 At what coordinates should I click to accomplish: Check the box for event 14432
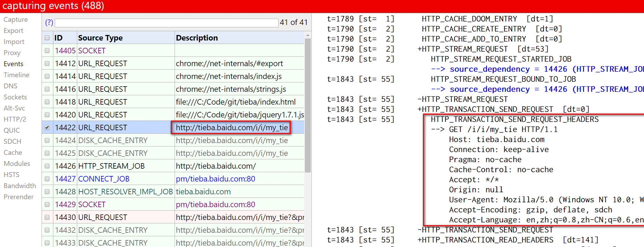point(47,230)
